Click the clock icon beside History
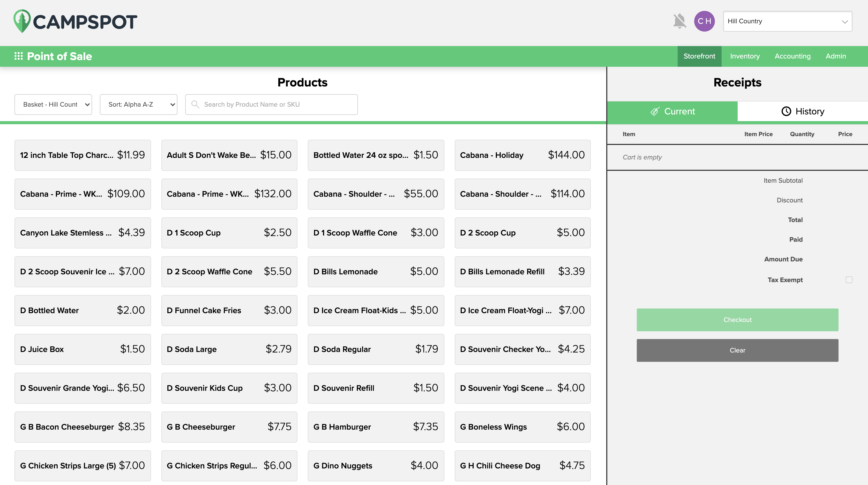Viewport: 868px width, 485px height. tap(786, 111)
